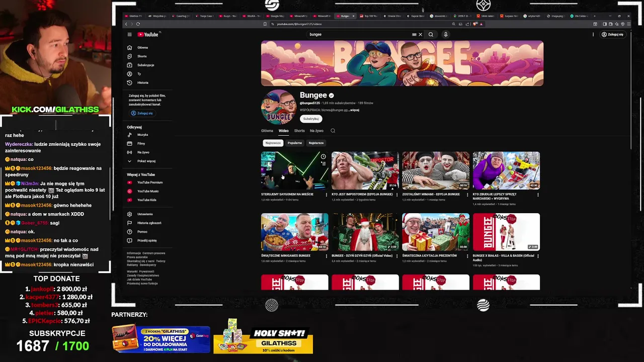Viewport: 644px width, 362px height.
Task: Select the Wideo channel tab
Action: click(284, 131)
